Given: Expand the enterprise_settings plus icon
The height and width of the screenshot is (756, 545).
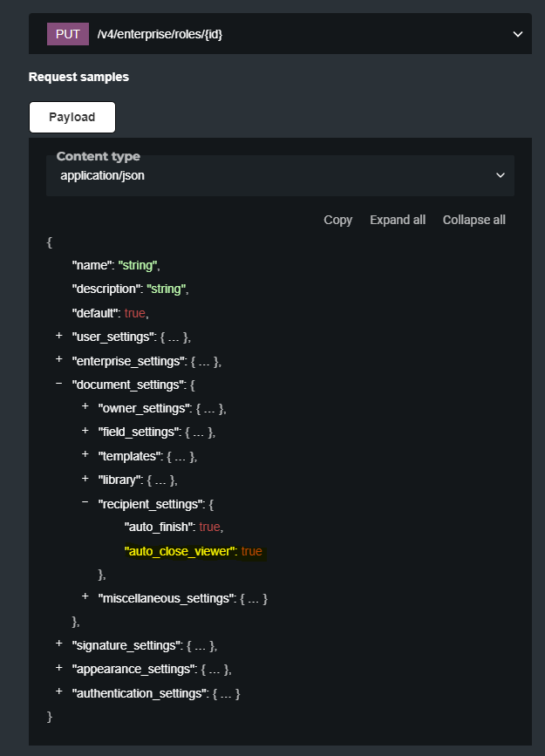Looking at the screenshot, I should coord(59,359).
